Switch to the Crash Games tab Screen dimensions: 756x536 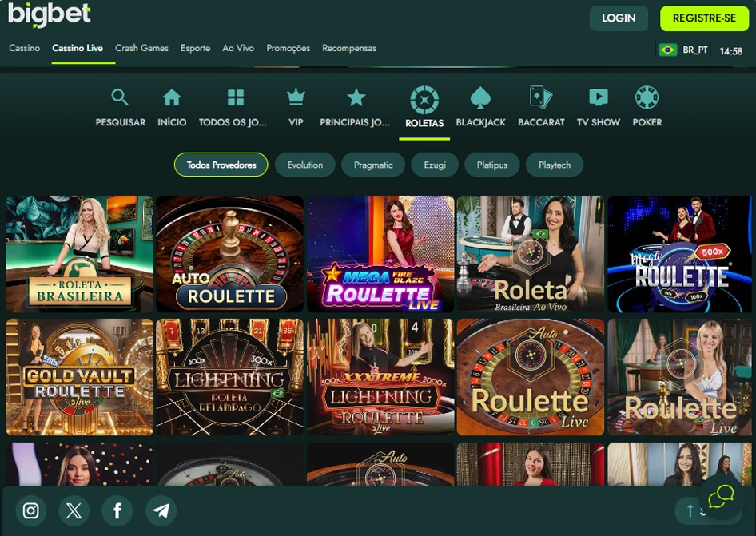click(x=141, y=48)
